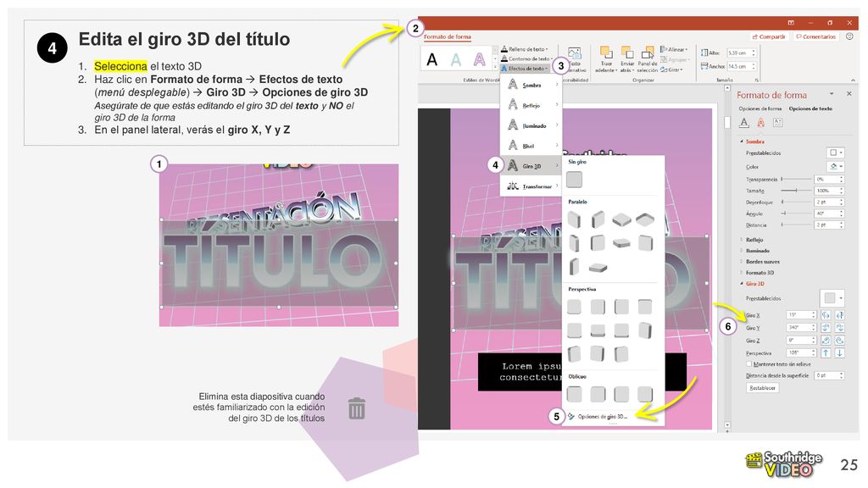Adjust the Tamaño slider in Sombra
This screenshot has height=488, width=868.
click(796, 191)
